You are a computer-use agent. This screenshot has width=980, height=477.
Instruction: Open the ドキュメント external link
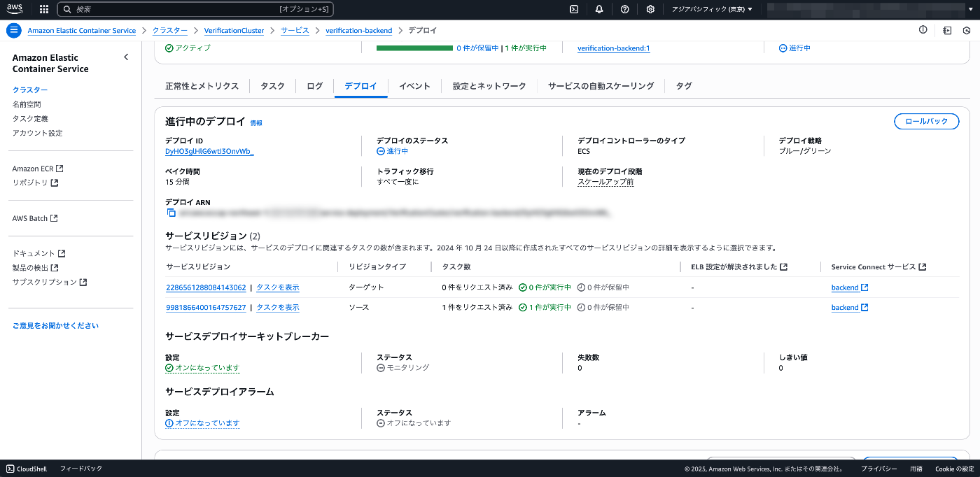[x=38, y=254]
